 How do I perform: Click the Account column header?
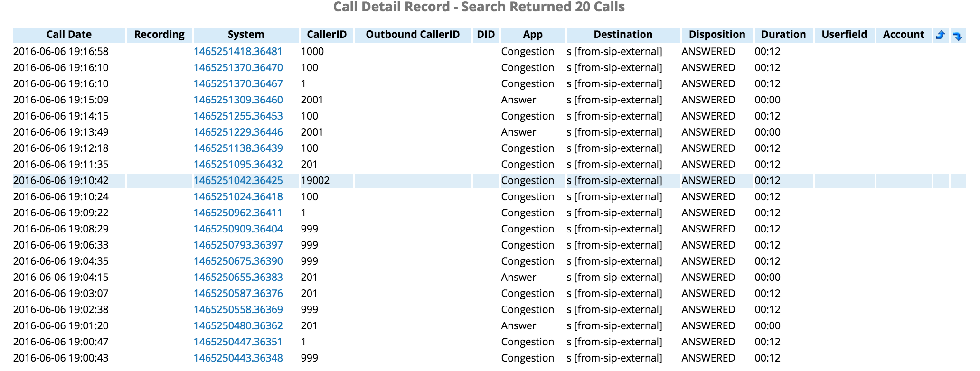click(904, 35)
